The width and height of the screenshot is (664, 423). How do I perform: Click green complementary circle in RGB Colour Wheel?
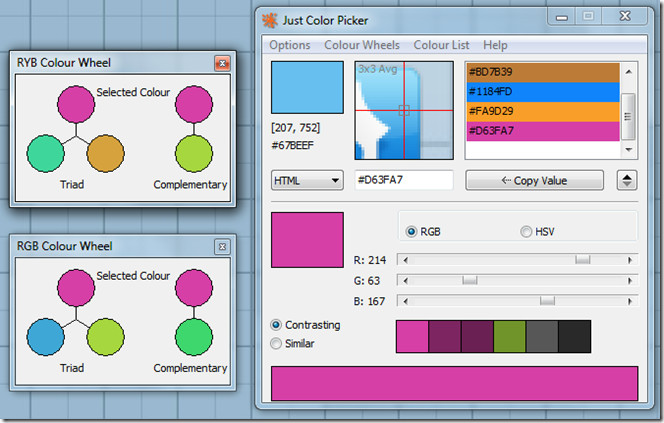[x=194, y=337]
